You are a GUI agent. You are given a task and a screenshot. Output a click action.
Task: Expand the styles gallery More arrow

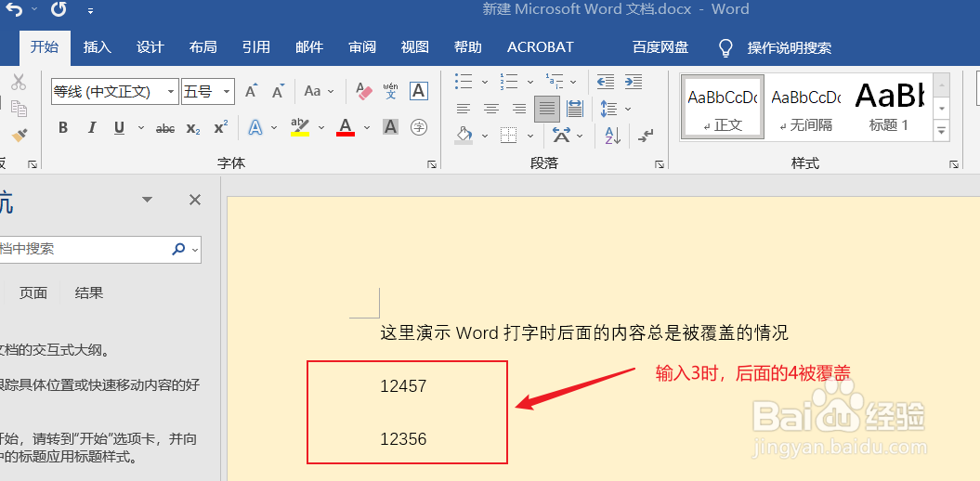coord(941,131)
